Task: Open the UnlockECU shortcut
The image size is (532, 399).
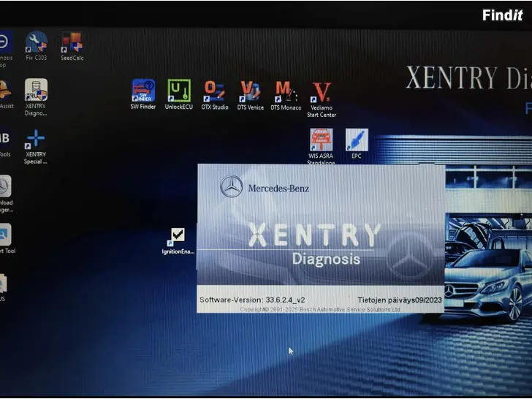Action: pos(179,91)
